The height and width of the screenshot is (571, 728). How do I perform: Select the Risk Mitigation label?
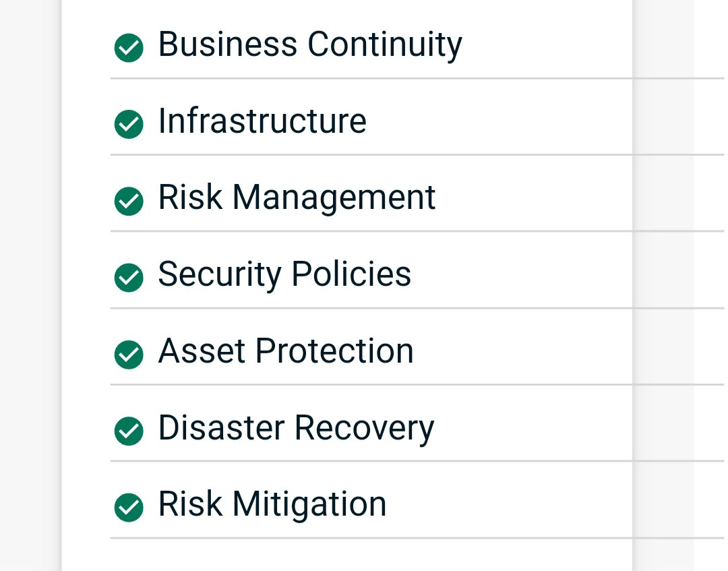(272, 504)
